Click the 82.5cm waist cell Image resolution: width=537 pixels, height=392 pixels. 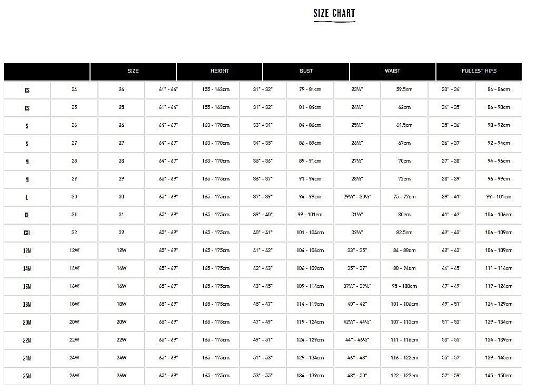coord(404,233)
